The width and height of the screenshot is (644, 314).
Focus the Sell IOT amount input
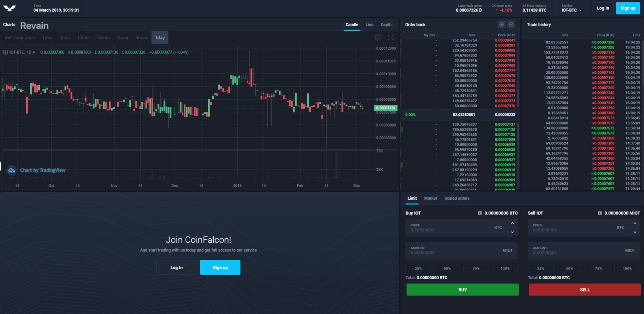[x=584, y=251]
